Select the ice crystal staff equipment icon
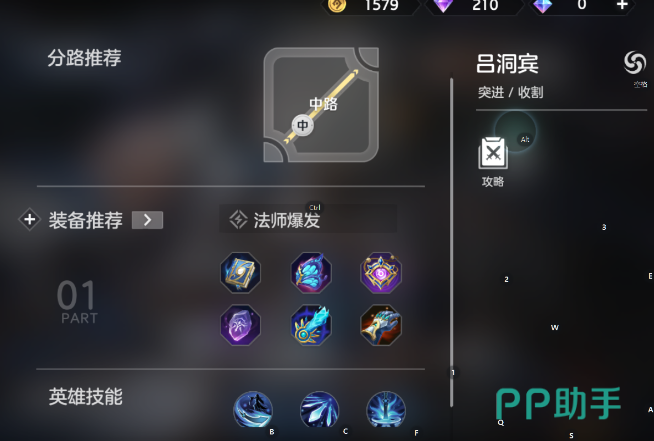Image resolution: width=654 pixels, height=441 pixels. tap(311, 325)
